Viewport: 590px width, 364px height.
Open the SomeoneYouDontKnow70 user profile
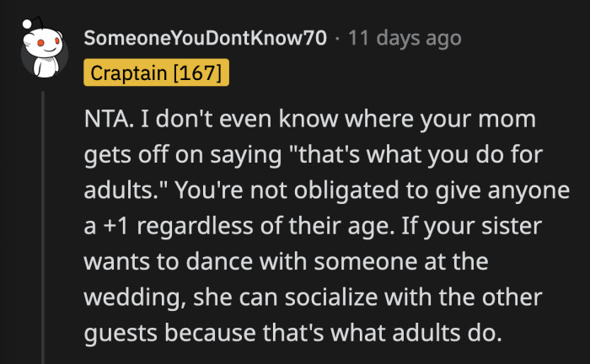pos(205,39)
